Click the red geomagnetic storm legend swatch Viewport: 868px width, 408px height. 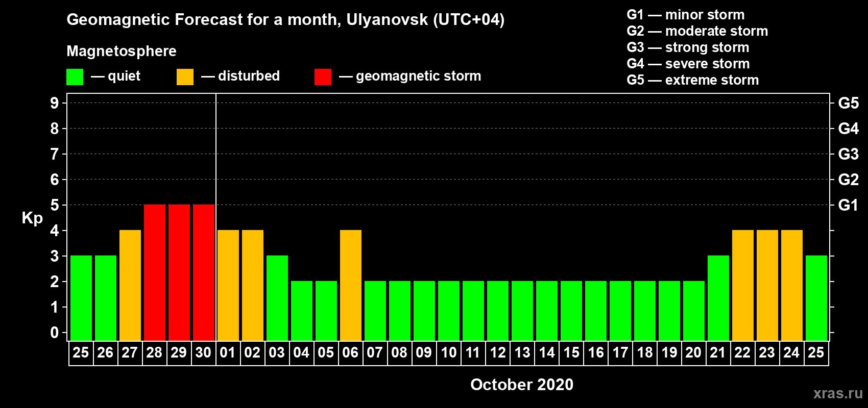click(323, 77)
